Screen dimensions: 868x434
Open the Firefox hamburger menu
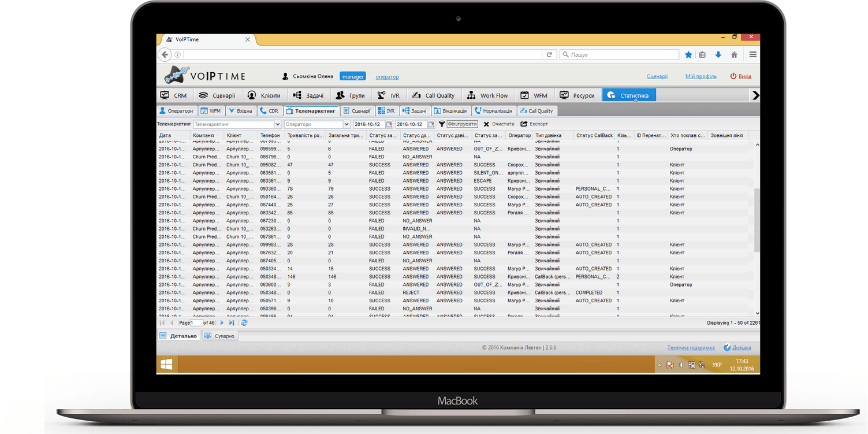coord(752,55)
